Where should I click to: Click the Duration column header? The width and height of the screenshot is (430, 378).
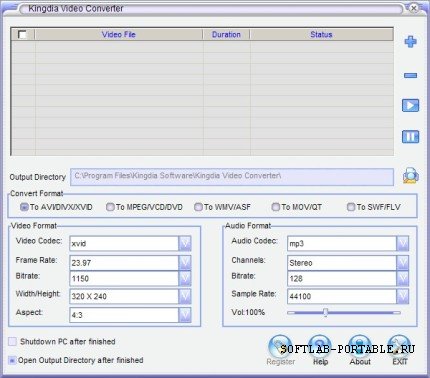(x=226, y=34)
